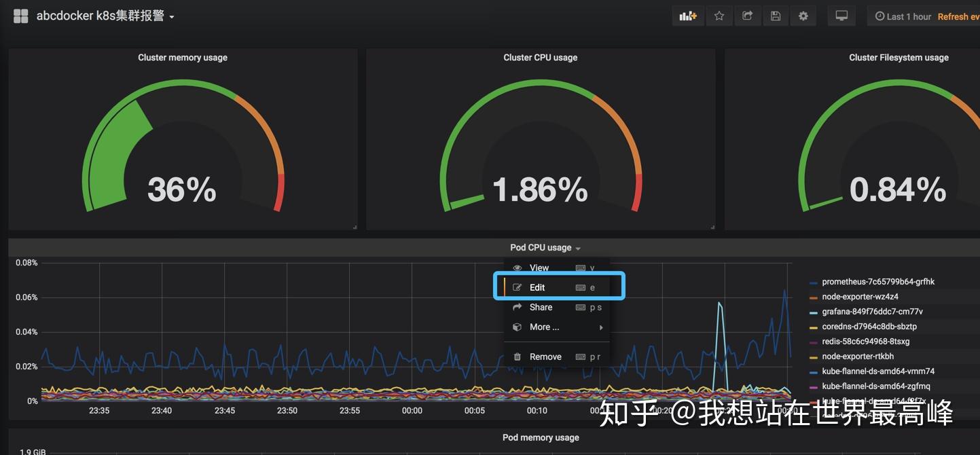Click the Pod memory usage panel title

coord(541,437)
